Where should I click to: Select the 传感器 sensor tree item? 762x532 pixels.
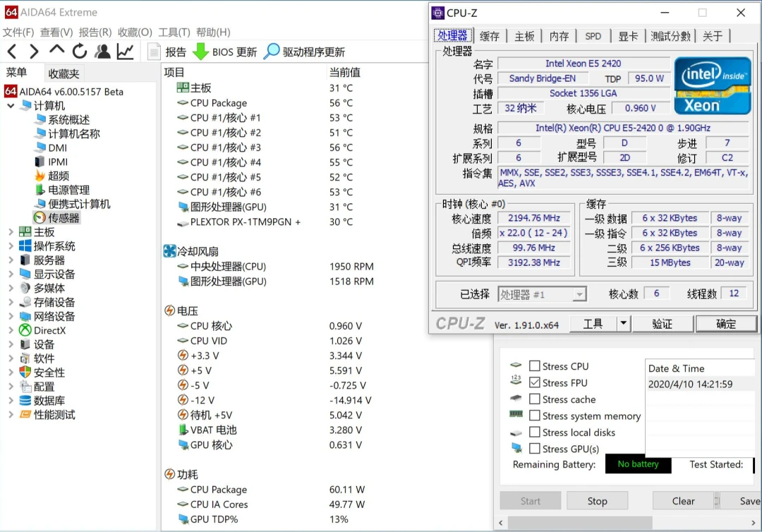click(57, 218)
